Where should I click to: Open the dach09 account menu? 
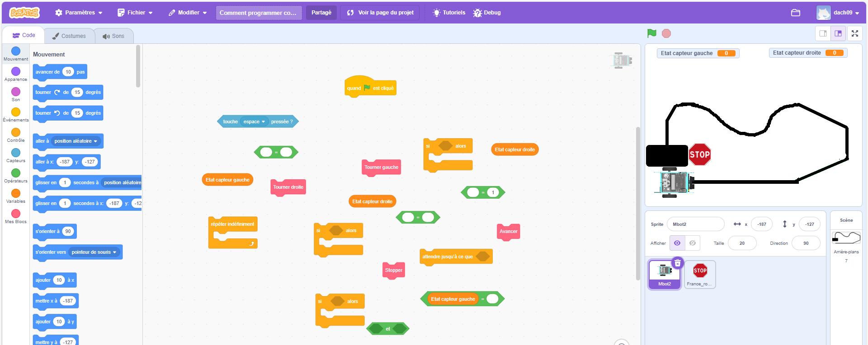coord(838,13)
